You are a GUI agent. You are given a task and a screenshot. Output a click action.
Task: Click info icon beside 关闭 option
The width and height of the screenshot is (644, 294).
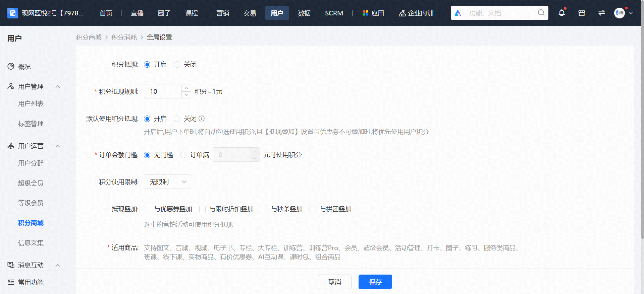pos(202,119)
